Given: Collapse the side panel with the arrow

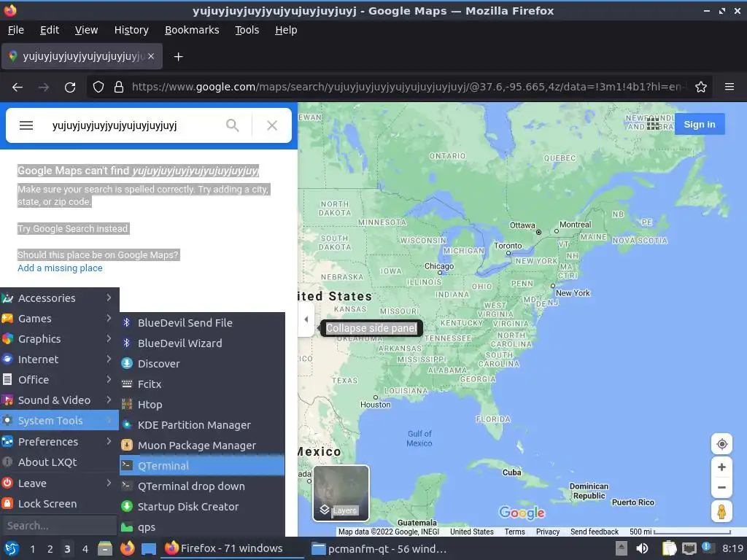Looking at the screenshot, I should [x=306, y=319].
